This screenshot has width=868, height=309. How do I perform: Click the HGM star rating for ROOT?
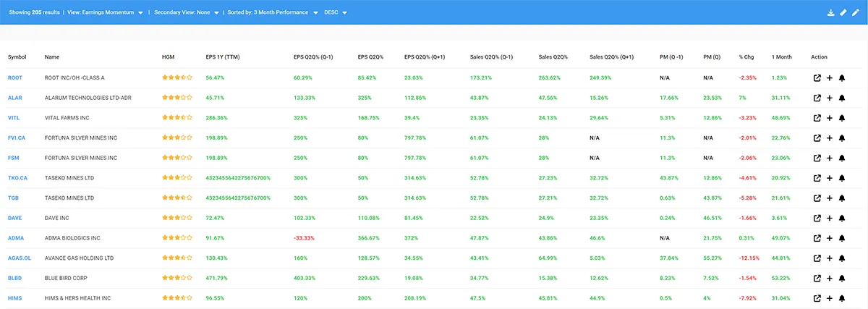(177, 77)
